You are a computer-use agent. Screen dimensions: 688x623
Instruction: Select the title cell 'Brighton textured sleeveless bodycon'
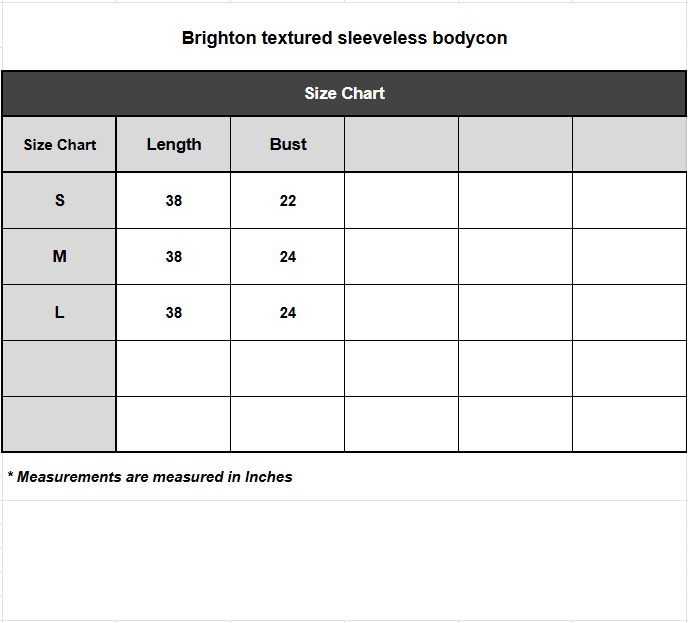(x=344, y=39)
